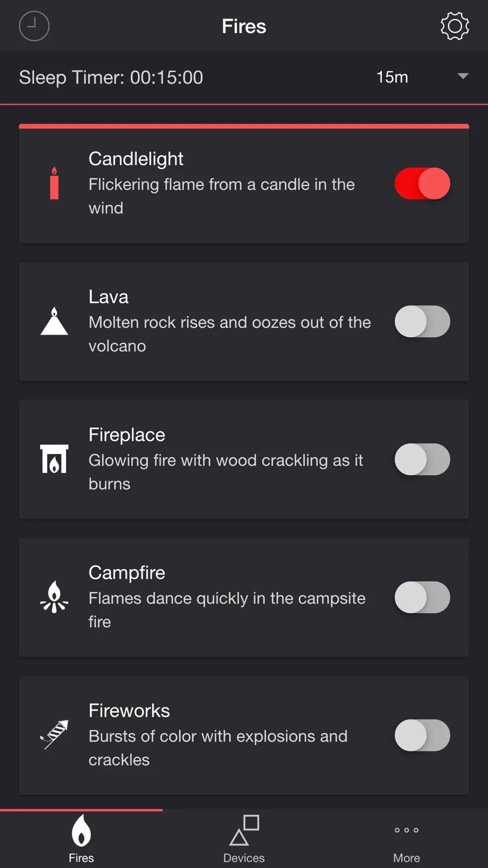
Task: Expand the sleep timer dropdown arrow
Action: pyautogui.click(x=463, y=76)
